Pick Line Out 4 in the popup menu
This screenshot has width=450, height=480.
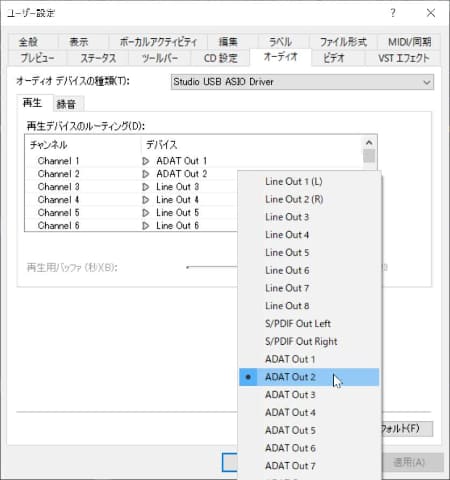coord(309,235)
